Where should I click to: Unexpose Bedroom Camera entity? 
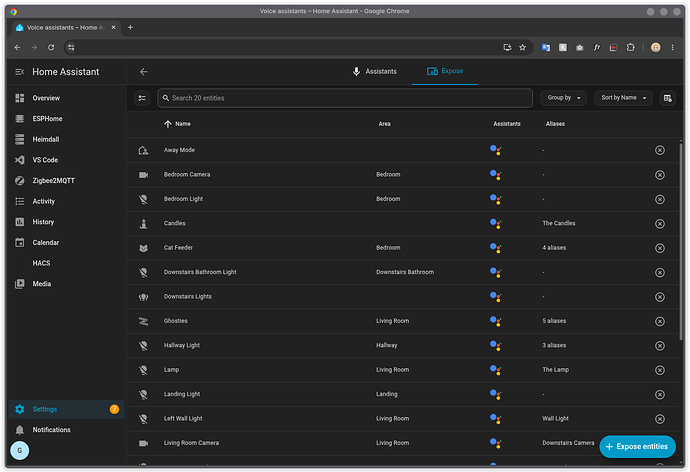[x=660, y=175]
